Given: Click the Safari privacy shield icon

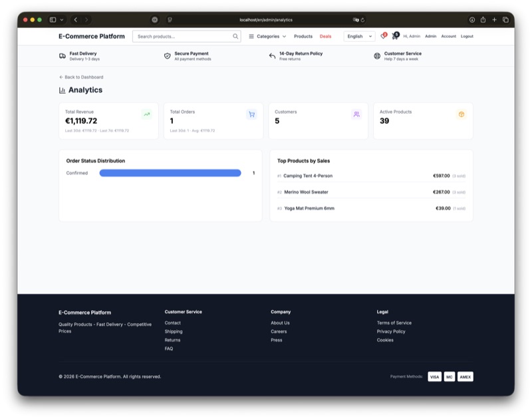Looking at the screenshot, I should (x=155, y=20).
